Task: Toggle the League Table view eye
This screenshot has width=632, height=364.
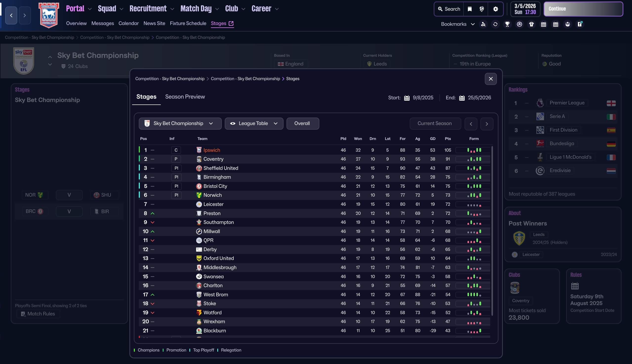Action: (232, 123)
